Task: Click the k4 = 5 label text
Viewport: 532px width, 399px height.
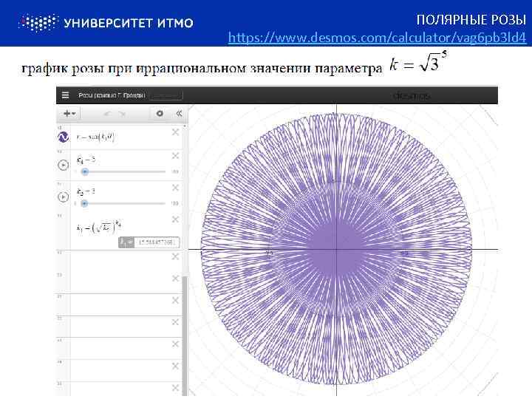Action: coord(86,160)
